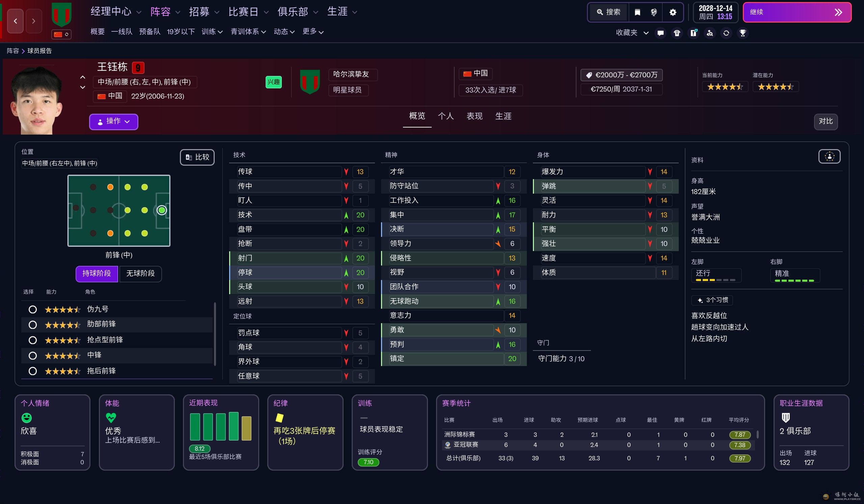Open the club crest badge menu
864x504 pixels.
(62, 16)
